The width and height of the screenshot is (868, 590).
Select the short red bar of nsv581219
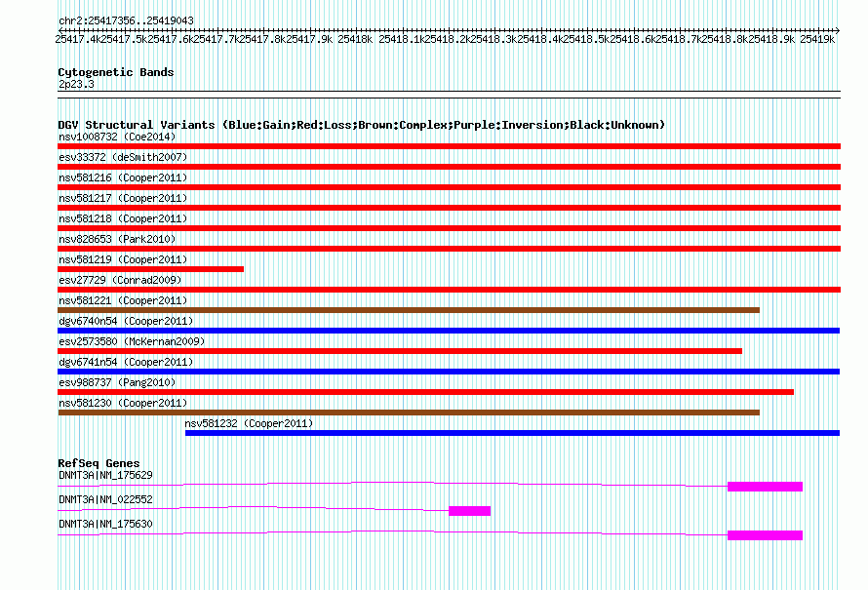pos(150,269)
